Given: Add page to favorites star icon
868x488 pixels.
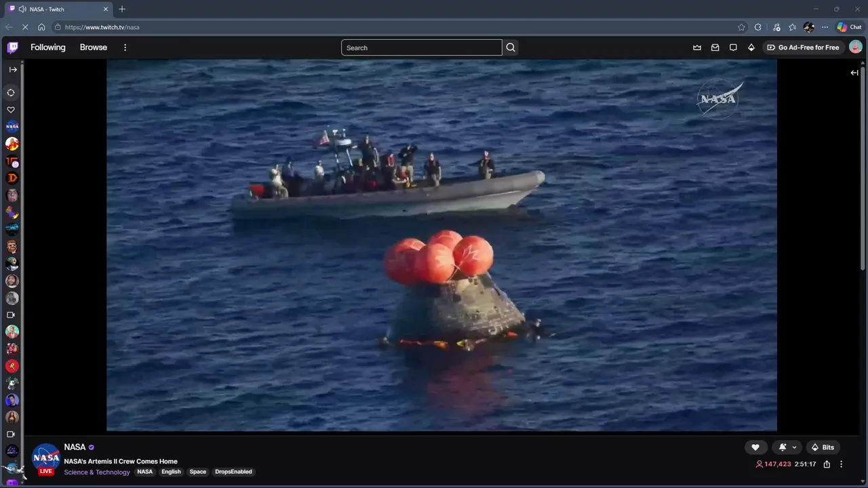Looking at the screenshot, I should [x=741, y=27].
